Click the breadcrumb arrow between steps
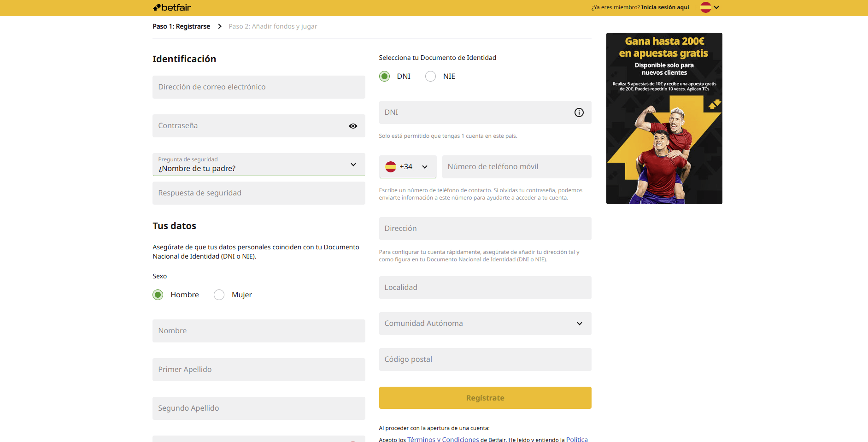 [220, 26]
